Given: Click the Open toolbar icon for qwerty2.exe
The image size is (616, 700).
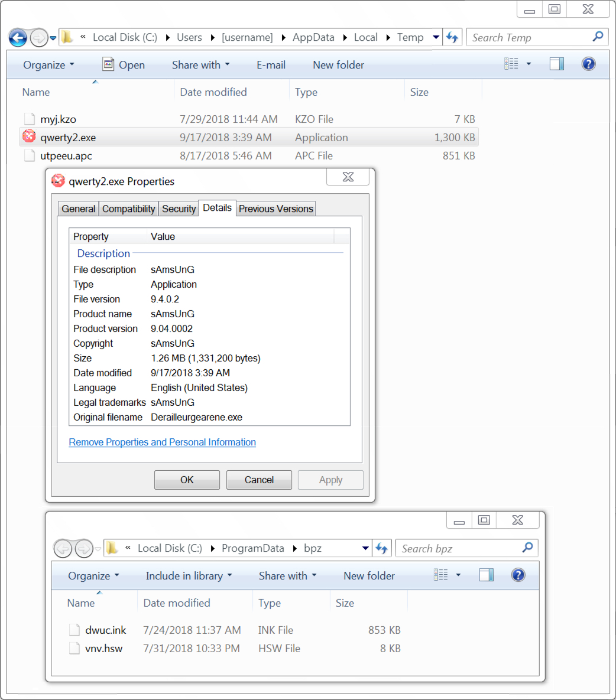Looking at the screenshot, I should coord(108,64).
